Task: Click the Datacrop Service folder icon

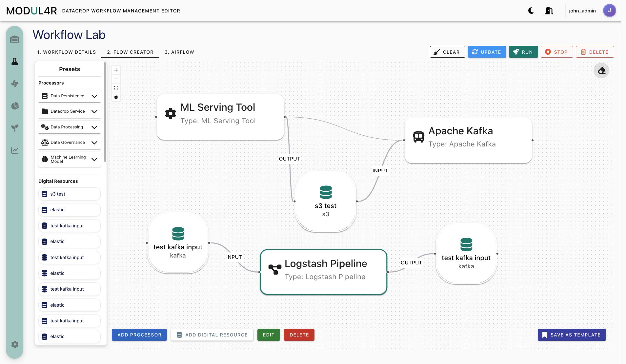Action: pos(45,111)
